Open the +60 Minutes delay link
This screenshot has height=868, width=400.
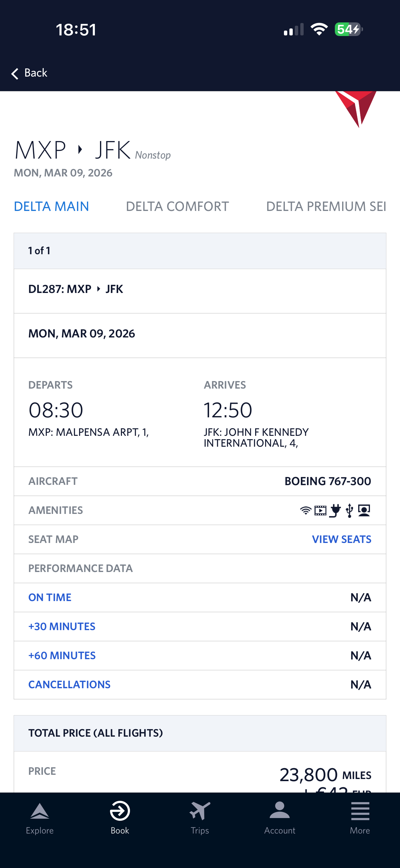pyautogui.click(x=62, y=655)
